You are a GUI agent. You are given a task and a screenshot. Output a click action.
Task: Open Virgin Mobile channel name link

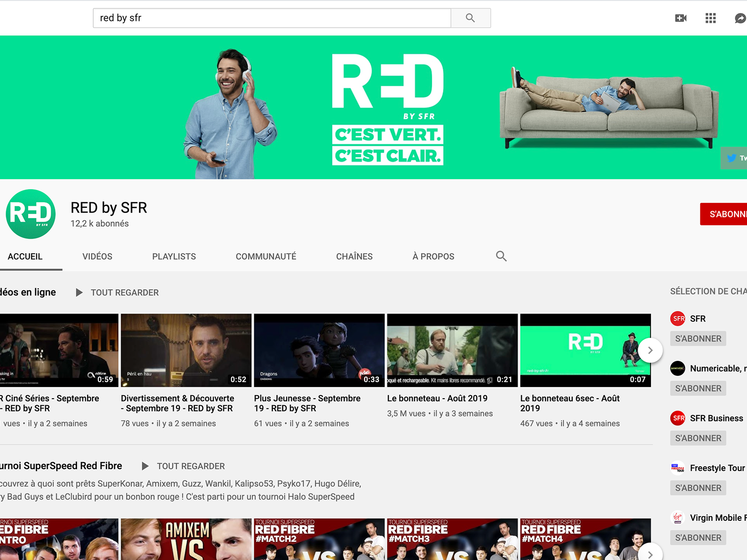[718, 518]
